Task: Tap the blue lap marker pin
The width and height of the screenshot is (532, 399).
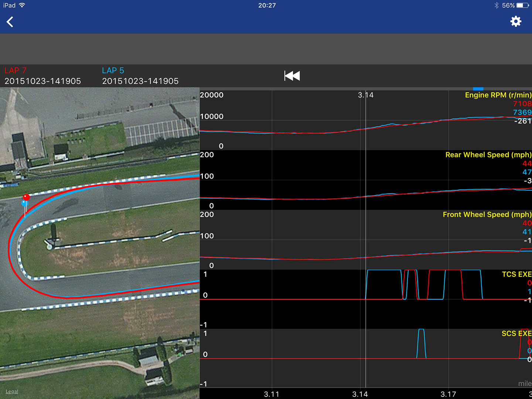Action: (x=24, y=203)
